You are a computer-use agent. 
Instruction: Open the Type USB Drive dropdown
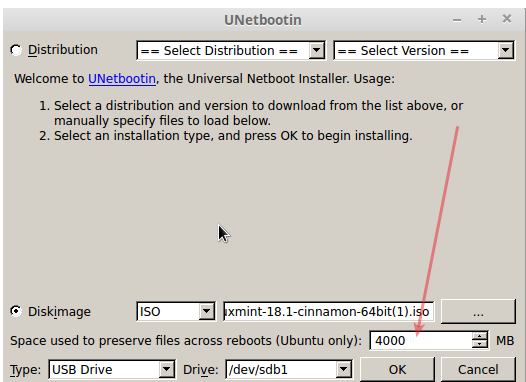pyautogui.click(x=112, y=370)
